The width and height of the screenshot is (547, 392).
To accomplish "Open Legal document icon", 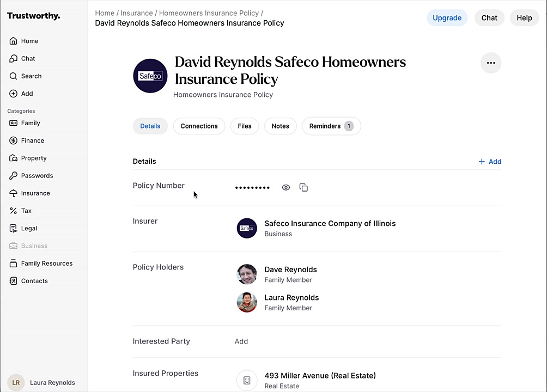I will click(13, 228).
